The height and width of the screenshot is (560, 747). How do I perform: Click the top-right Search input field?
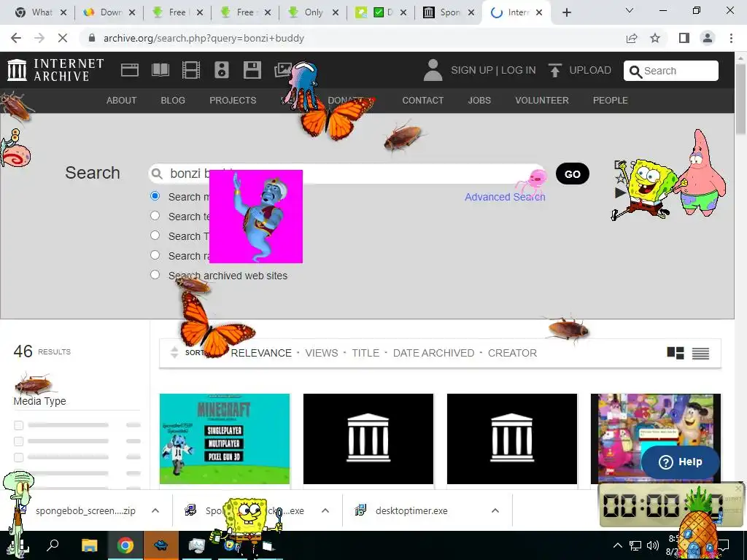tap(671, 71)
